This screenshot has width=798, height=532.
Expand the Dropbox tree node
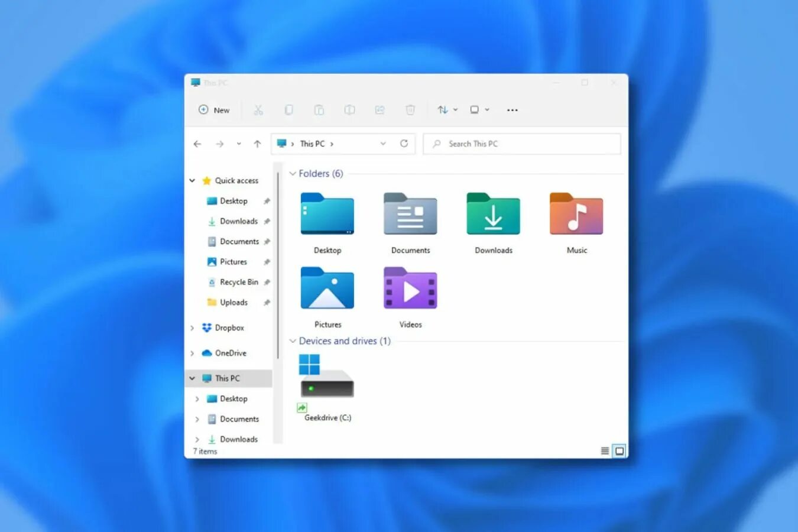(x=192, y=327)
